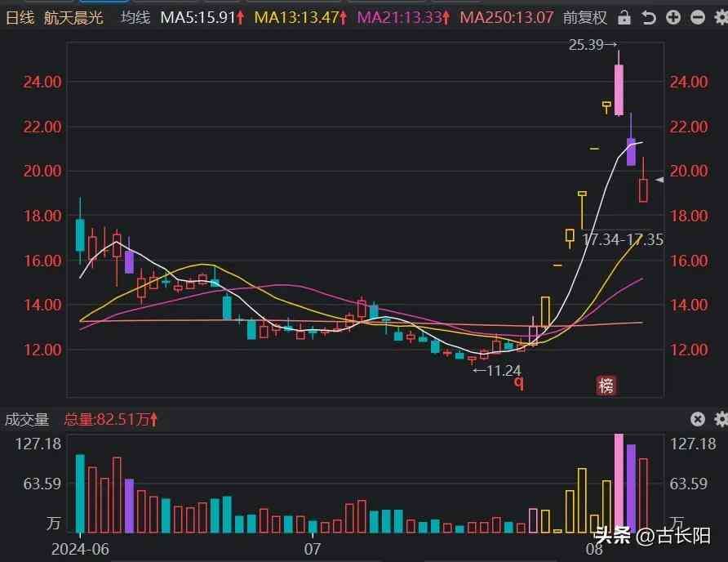Click the 航天晨光 stock name
Viewport: 728px width, 562px height.
(x=73, y=17)
